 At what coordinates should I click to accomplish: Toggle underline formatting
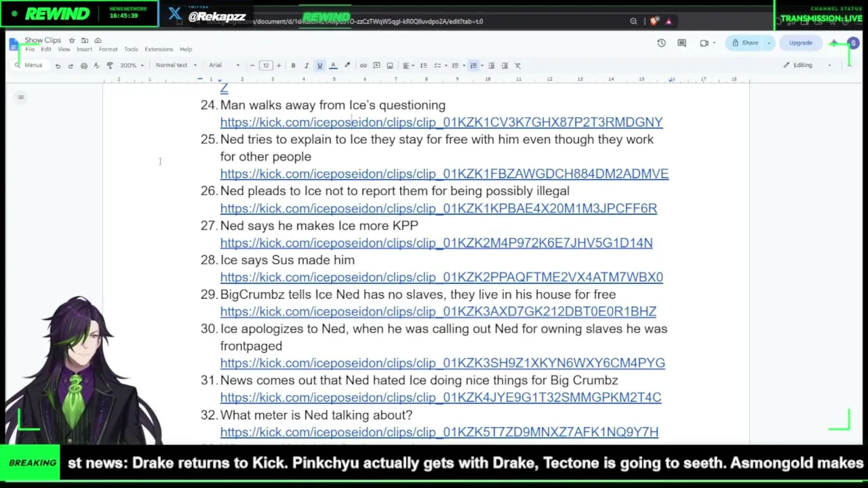[320, 66]
